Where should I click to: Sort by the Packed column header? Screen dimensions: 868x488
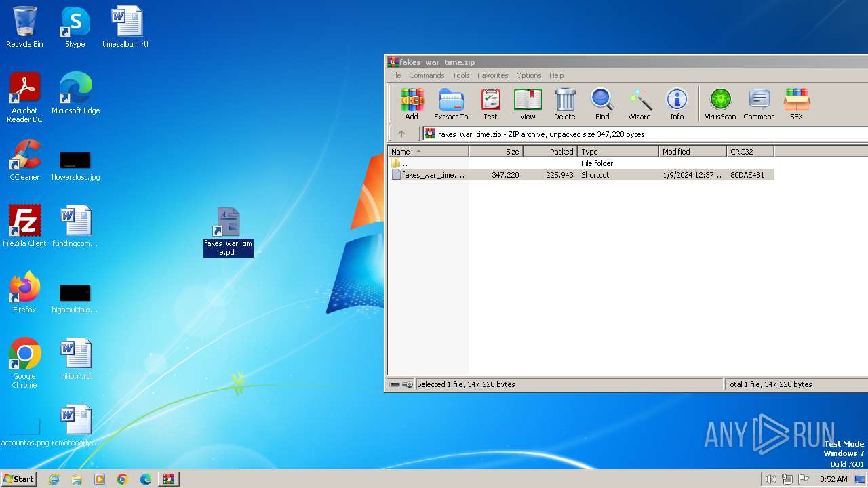coord(550,152)
